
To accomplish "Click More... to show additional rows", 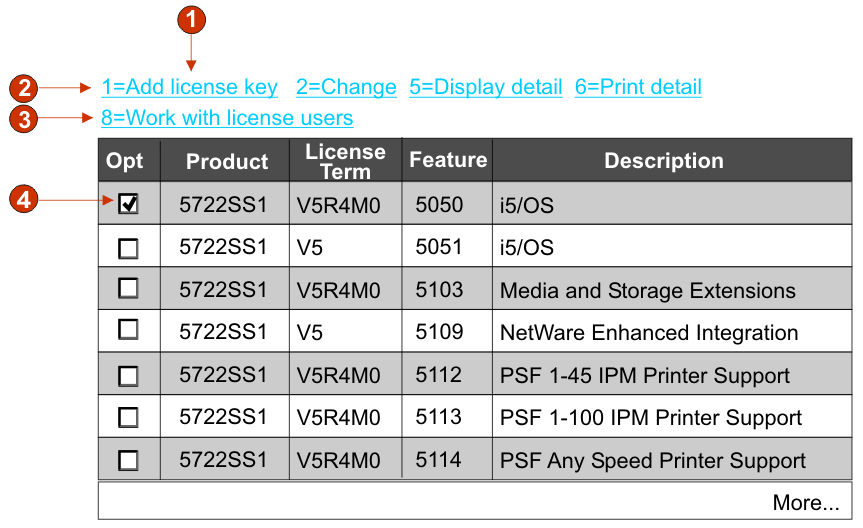I will point(805,502).
